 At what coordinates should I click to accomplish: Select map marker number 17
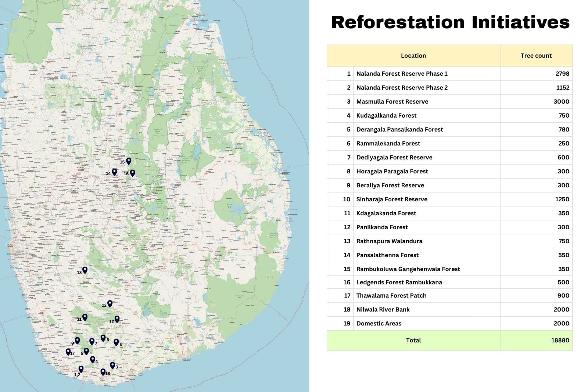(x=68, y=352)
